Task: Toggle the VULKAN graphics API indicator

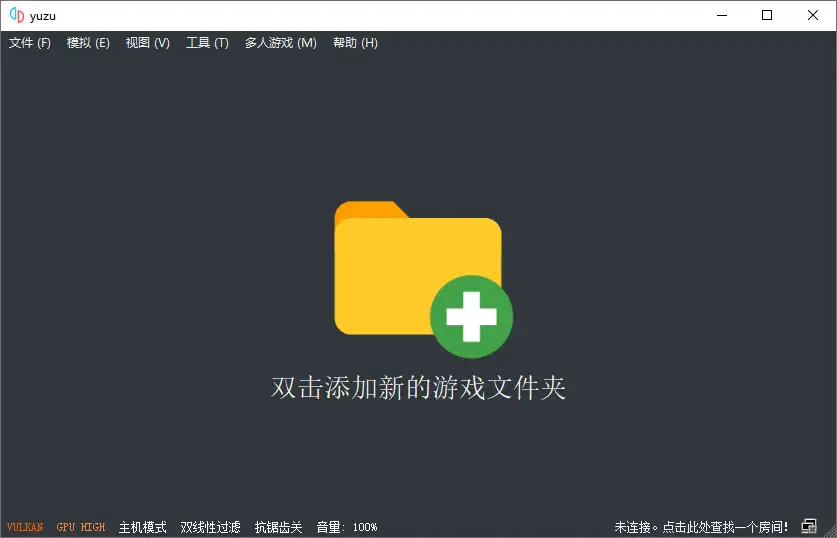Action: [25, 527]
